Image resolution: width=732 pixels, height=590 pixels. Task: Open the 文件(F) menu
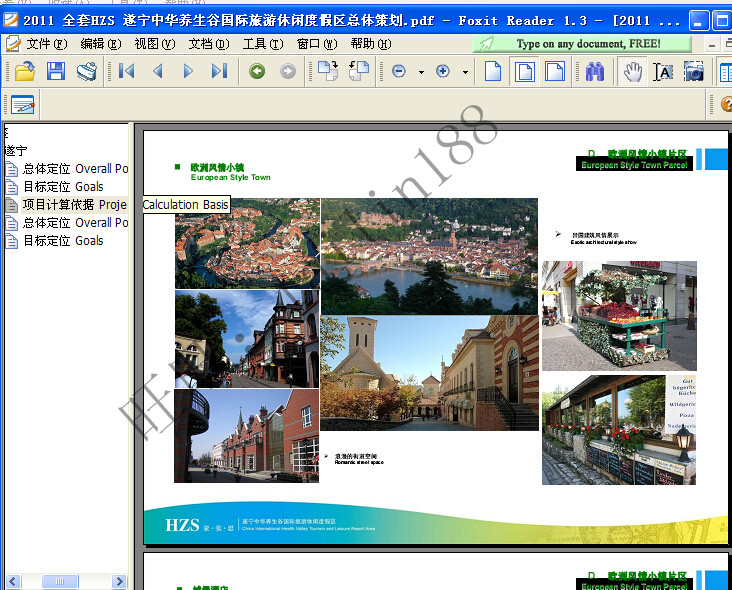point(47,44)
